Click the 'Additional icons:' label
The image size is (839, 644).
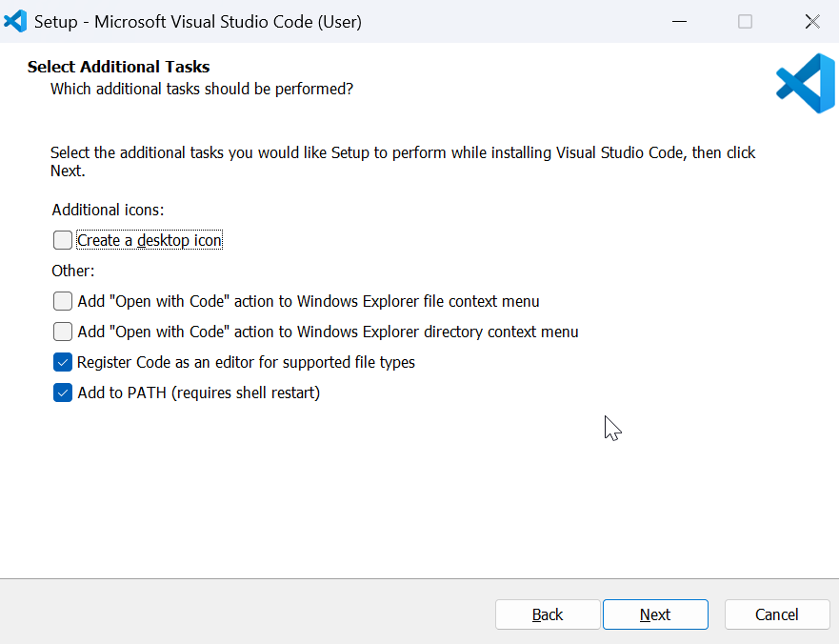pyautogui.click(x=108, y=210)
